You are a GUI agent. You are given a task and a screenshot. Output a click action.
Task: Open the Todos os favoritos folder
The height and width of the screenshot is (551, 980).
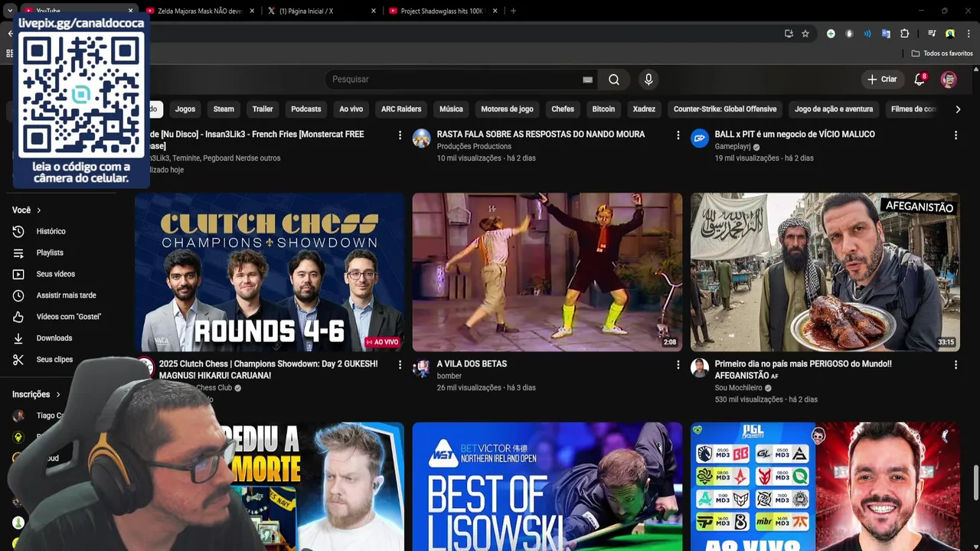pos(942,54)
